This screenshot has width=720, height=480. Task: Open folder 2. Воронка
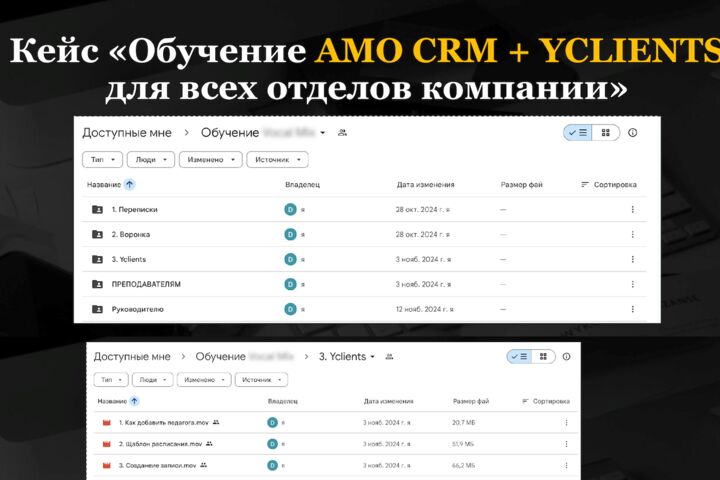131,234
